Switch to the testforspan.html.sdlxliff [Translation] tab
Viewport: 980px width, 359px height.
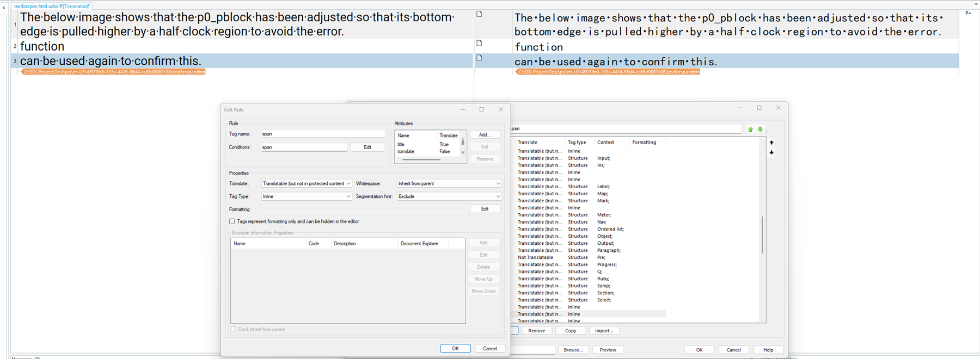coord(52,6)
